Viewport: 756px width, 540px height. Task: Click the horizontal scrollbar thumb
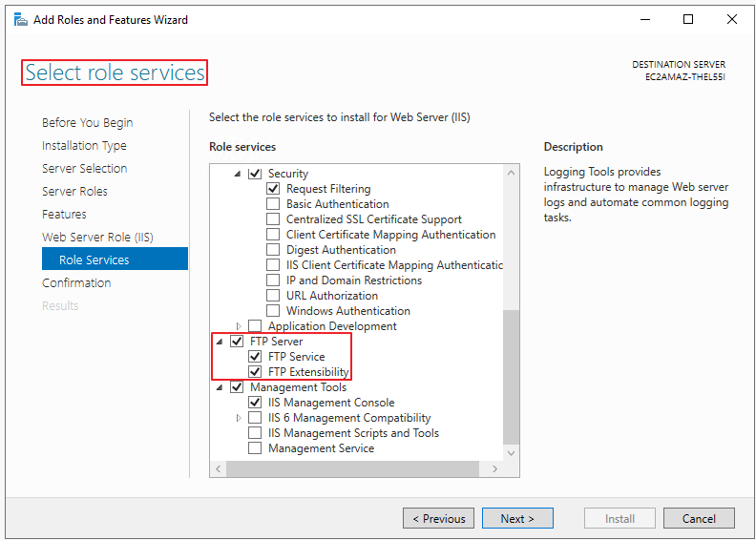pyautogui.click(x=352, y=468)
